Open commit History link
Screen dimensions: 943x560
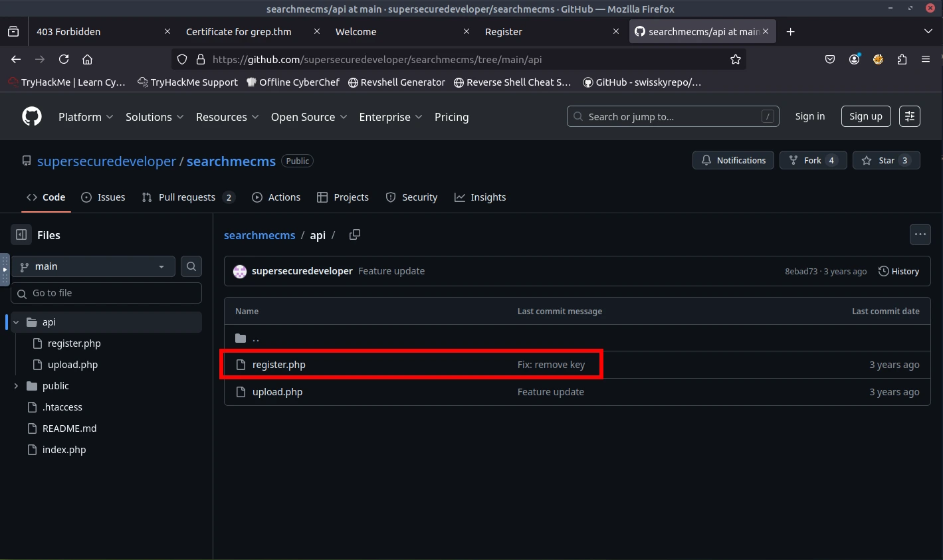(898, 271)
